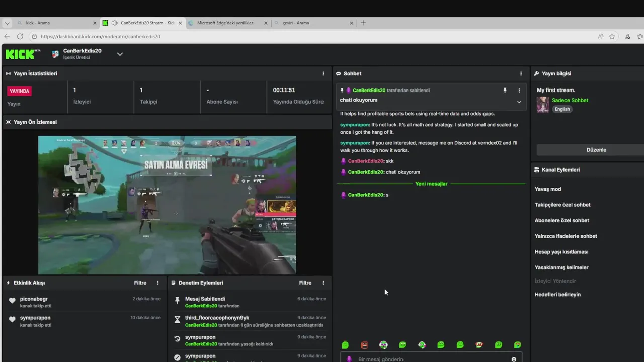644x362 pixels.
Task: Click the heart icon beside sympurapon follow event
Action: (x=12, y=319)
